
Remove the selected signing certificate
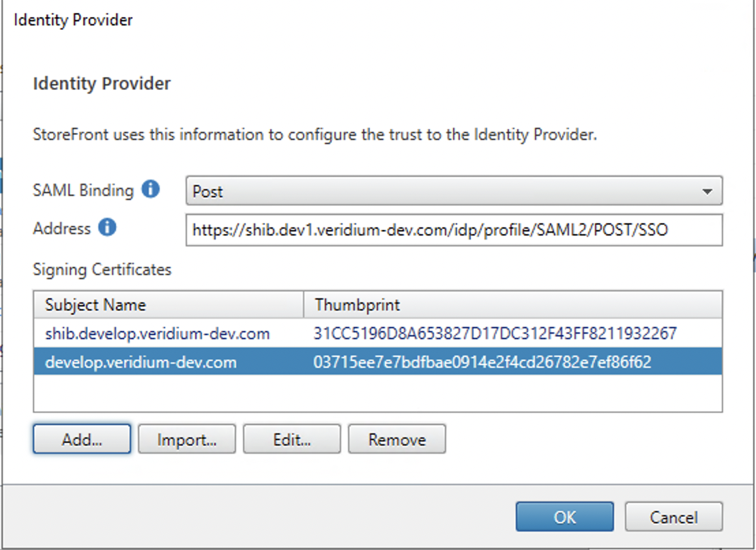point(397,439)
